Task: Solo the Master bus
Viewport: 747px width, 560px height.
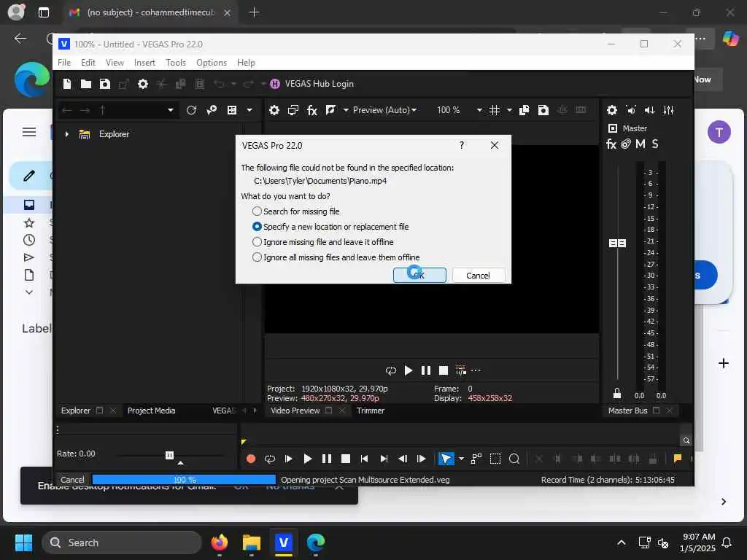Action: (x=655, y=144)
